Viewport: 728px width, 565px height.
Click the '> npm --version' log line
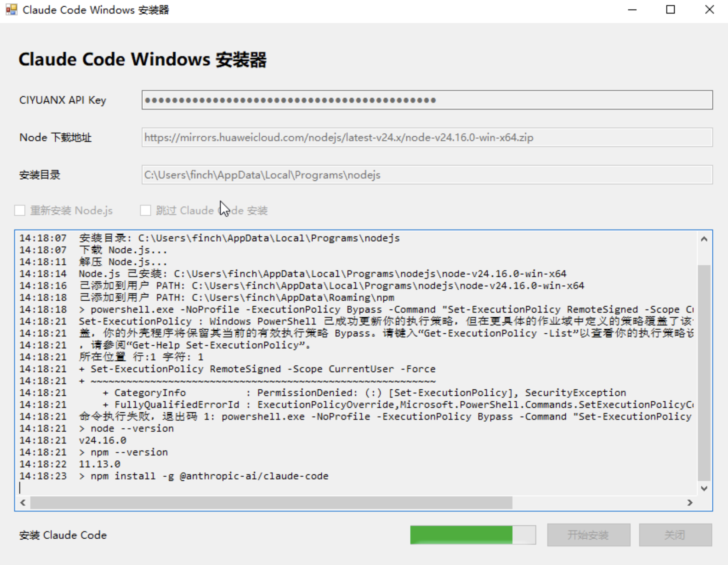point(94,452)
